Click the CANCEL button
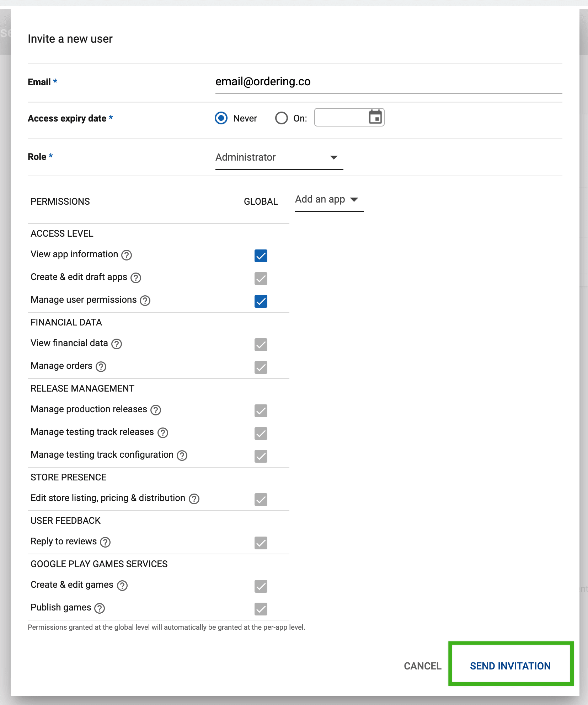 coord(422,666)
